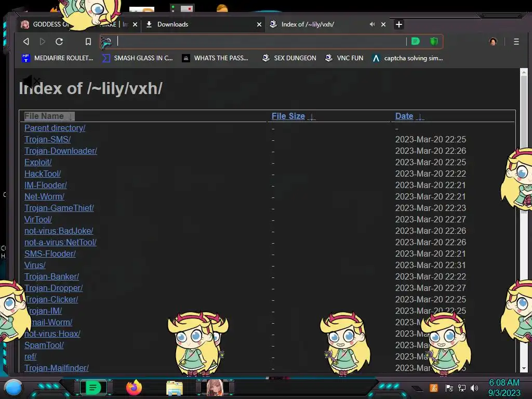
Task: Open the 6:08 AM clock and date
Action: pyautogui.click(x=504, y=388)
